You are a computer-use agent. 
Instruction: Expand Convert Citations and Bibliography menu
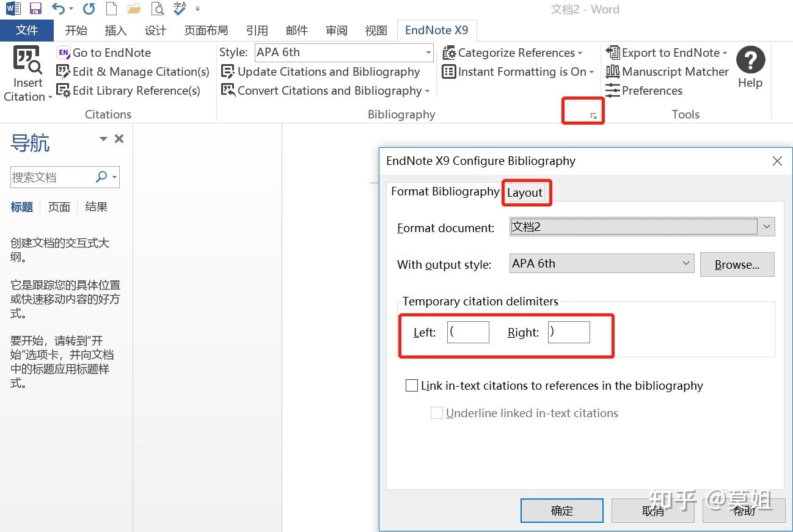(326, 91)
